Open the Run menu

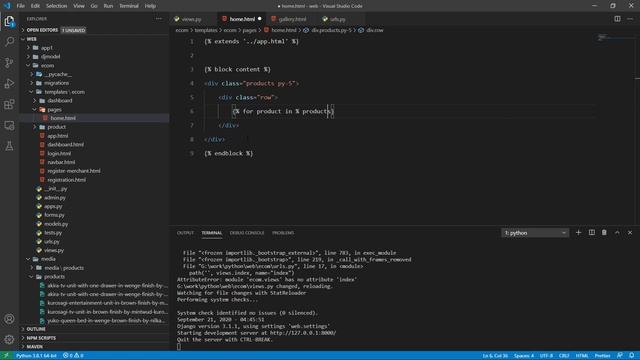[108, 6]
